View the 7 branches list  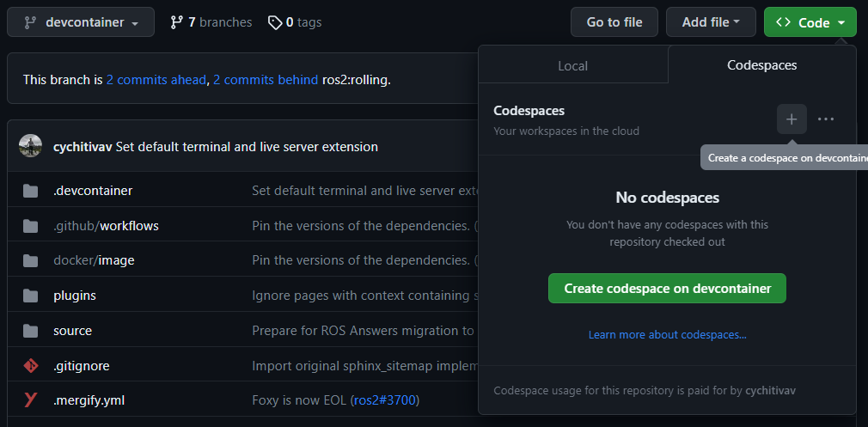pyautogui.click(x=211, y=22)
